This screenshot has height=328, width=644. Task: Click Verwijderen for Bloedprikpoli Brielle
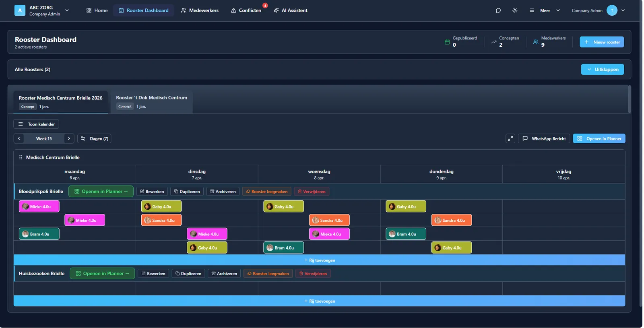click(312, 192)
